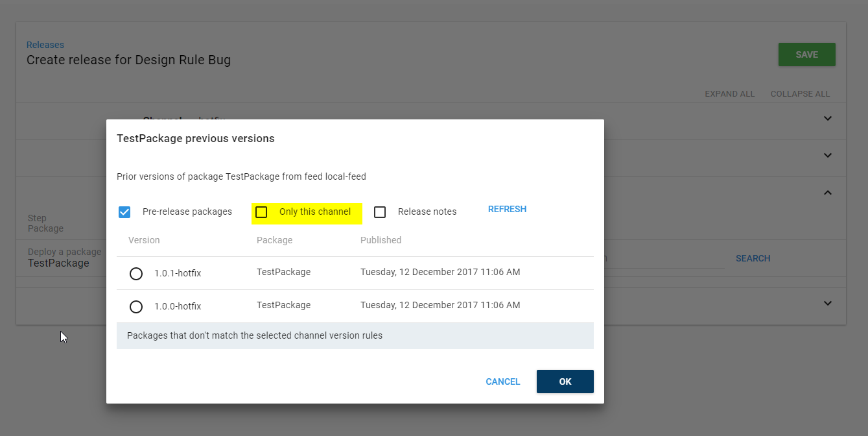Select version 1.0.1-hotfix radio button
The height and width of the screenshot is (436, 868).
pos(135,273)
